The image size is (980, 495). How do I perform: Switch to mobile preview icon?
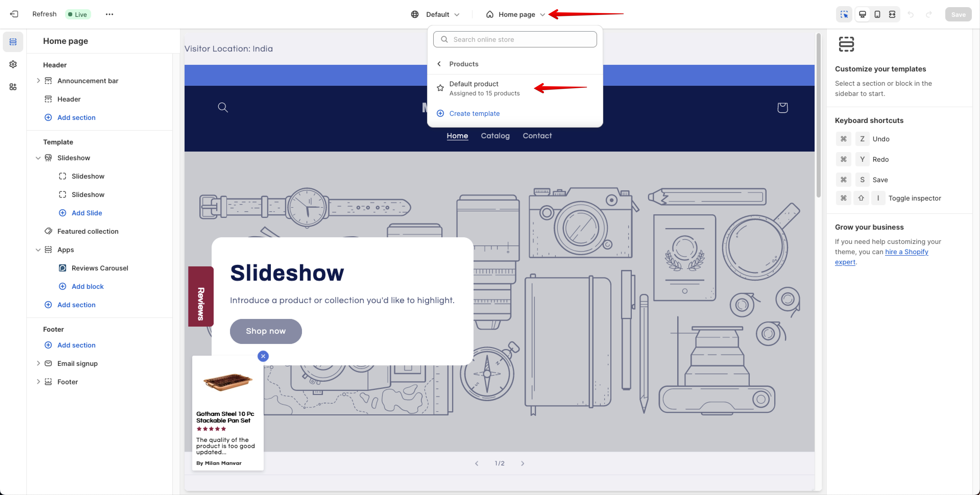tap(877, 14)
